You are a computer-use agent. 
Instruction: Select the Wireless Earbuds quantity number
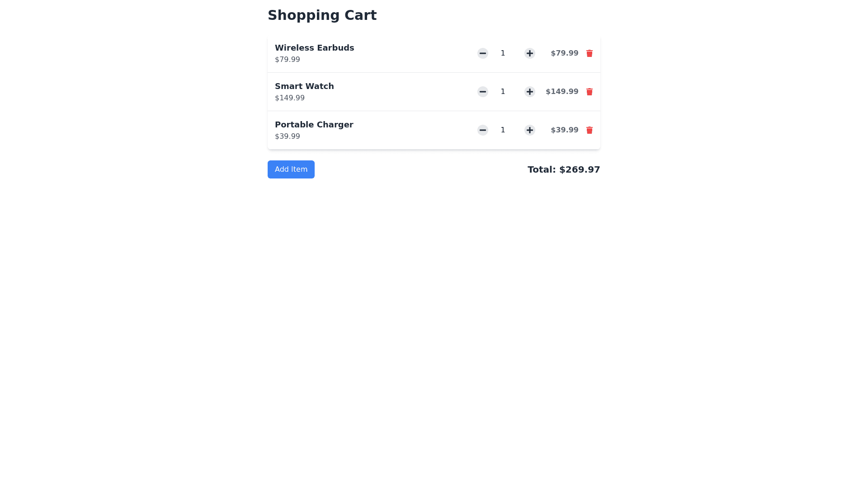[x=503, y=53]
